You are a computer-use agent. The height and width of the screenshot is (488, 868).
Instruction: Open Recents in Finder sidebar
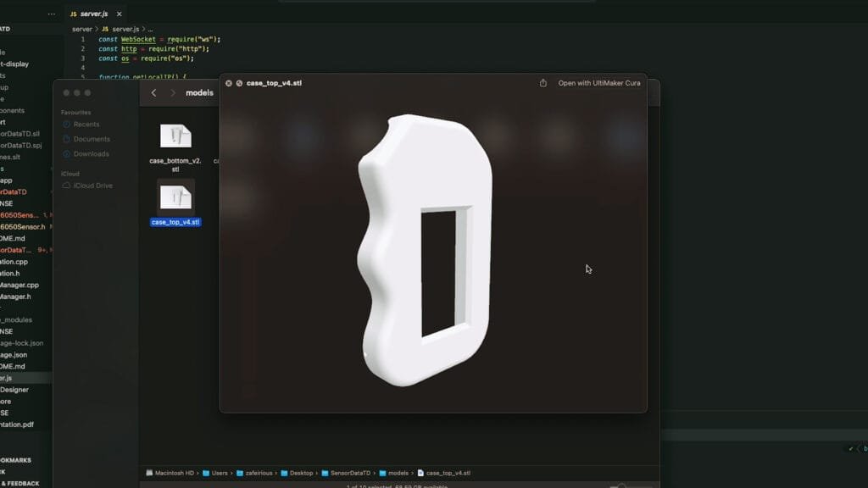pyautogui.click(x=86, y=125)
